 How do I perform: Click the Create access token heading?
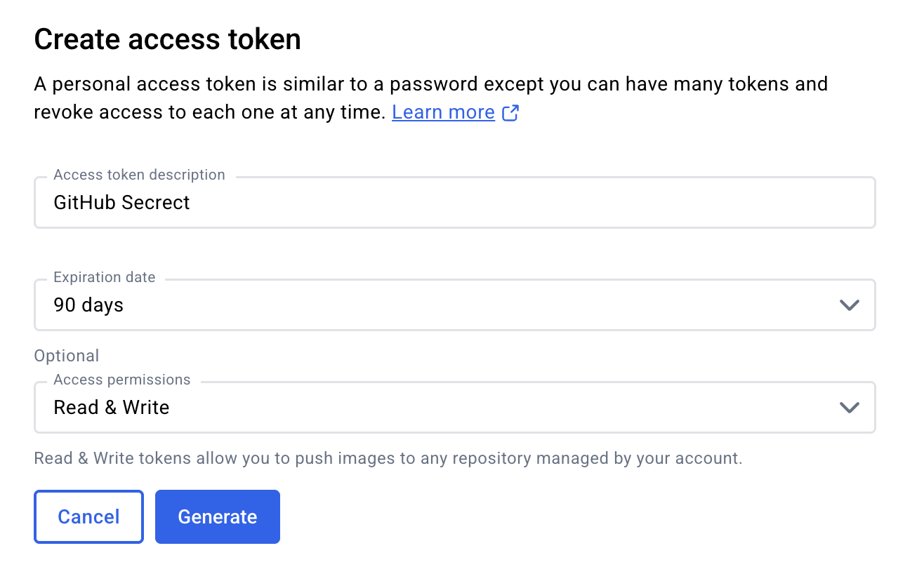click(x=167, y=39)
